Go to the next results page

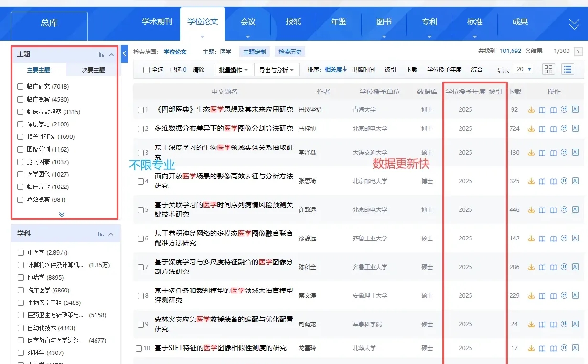579,51
